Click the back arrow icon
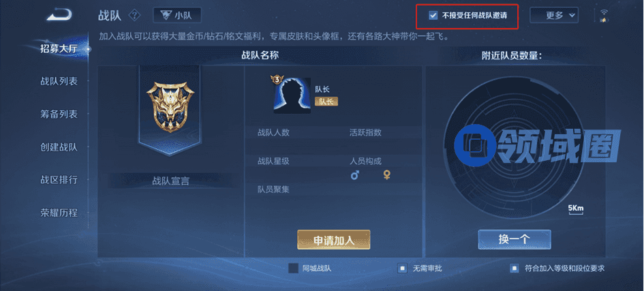The image size is (644, 291). (x=59, y=15)
